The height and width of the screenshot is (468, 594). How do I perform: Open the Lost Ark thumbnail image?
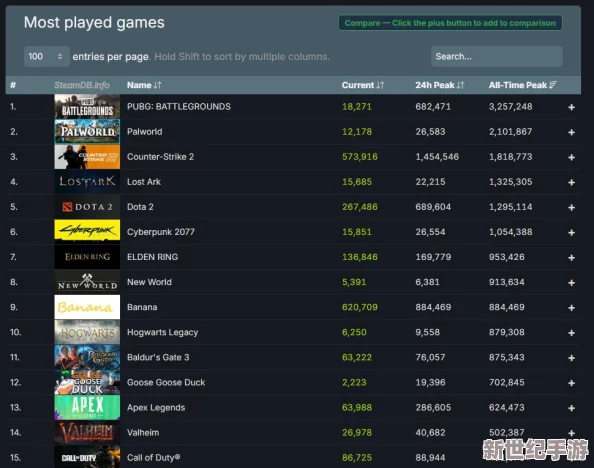87,182
